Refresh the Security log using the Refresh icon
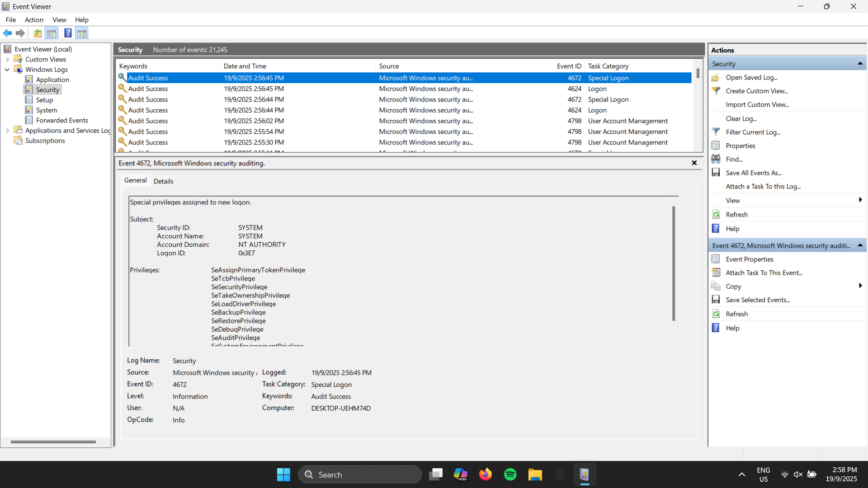868x488 pixels. coord(716,214)
